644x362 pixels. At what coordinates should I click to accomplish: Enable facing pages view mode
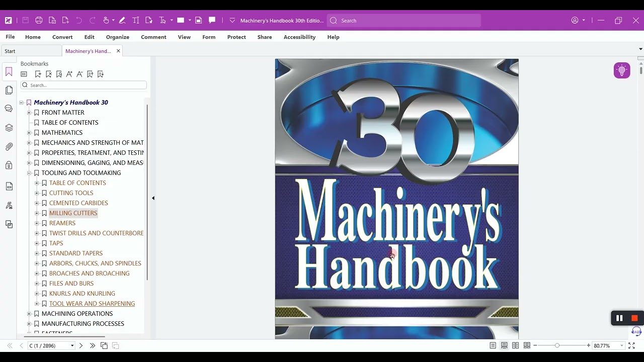(515, 346)
